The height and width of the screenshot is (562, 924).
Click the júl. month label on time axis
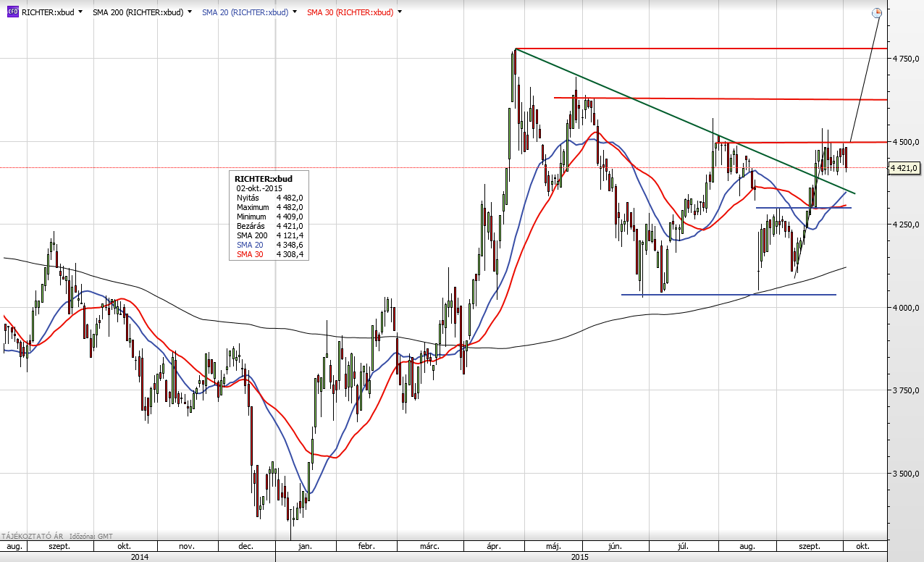pos(683,547)
